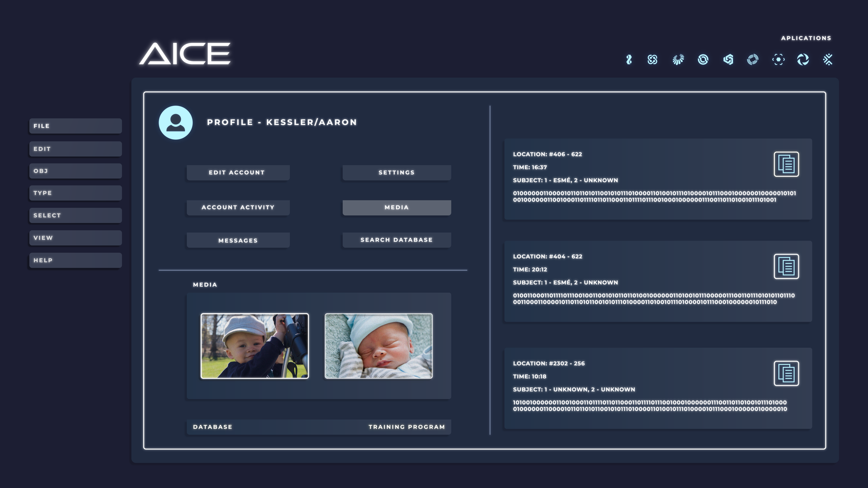The image size is (868, 488).
Task: Click the document icon for location #406 - 622
Action: point(786,164)
